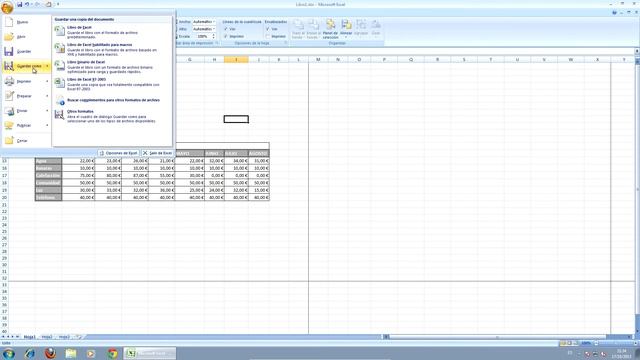Switch to the Hoja3 sheet tab
Screen dimensions: 640x360
coord(64,337)
